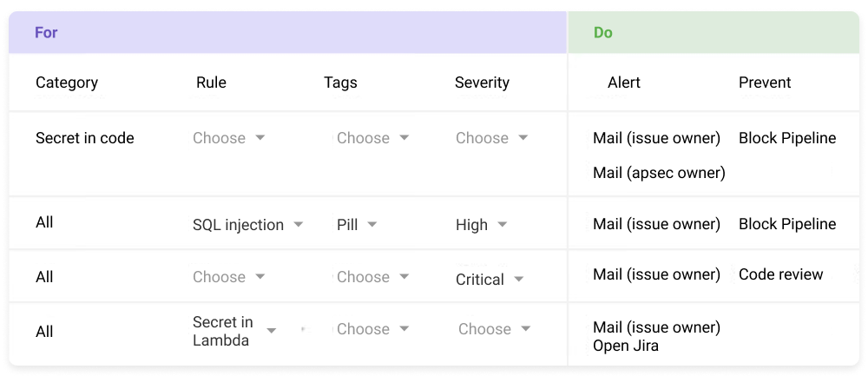Click the Severity column header
This screenshot has height=376, width=868.
pos(482,82)
